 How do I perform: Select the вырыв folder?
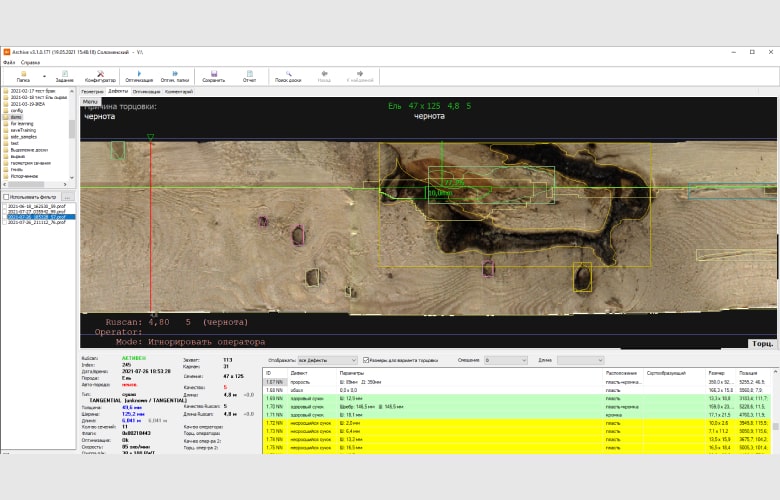click(x=17, y=156)
